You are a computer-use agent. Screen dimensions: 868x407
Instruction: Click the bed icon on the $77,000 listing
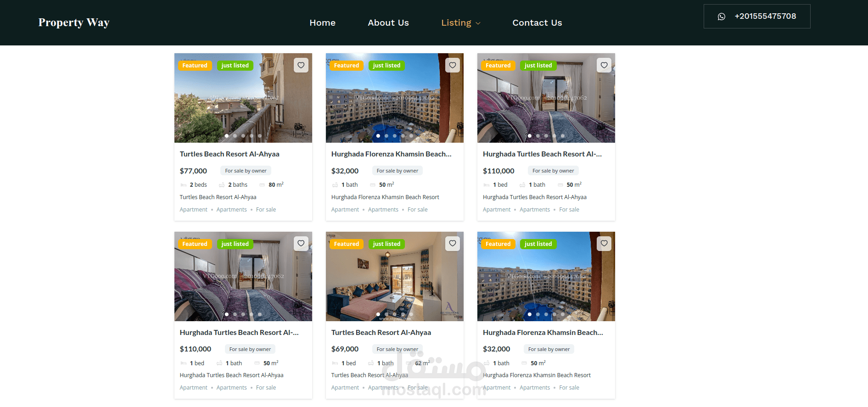tap(184, 185)
